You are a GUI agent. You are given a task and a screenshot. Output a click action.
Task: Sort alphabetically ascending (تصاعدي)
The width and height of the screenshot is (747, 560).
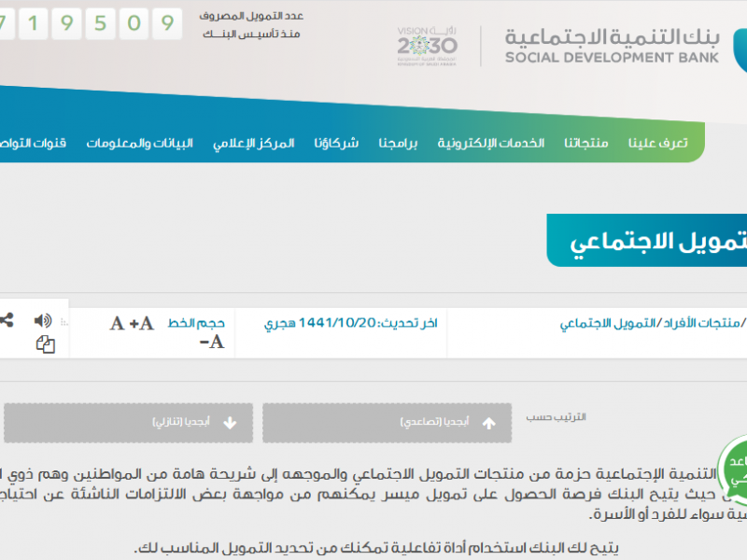(x=387, y=423)
